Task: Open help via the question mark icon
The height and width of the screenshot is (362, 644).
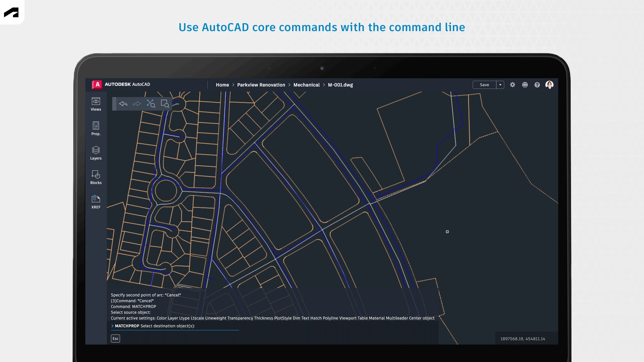Action: click(537, 85)
